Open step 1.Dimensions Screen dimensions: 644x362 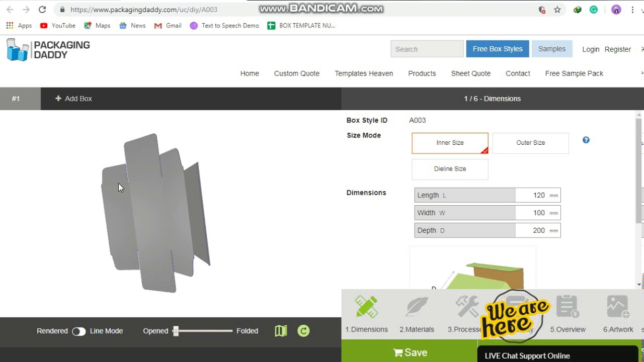tap(366, 314)
